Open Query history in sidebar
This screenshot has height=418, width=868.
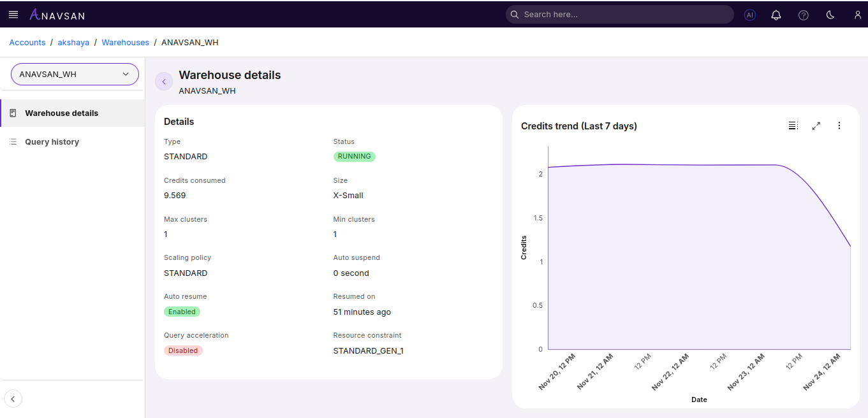[52, 142]
